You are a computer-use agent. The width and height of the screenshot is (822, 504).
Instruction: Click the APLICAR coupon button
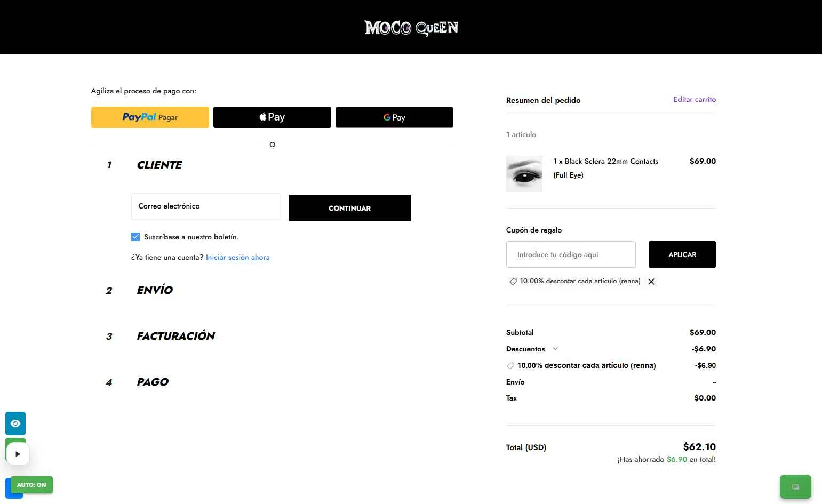682,254
